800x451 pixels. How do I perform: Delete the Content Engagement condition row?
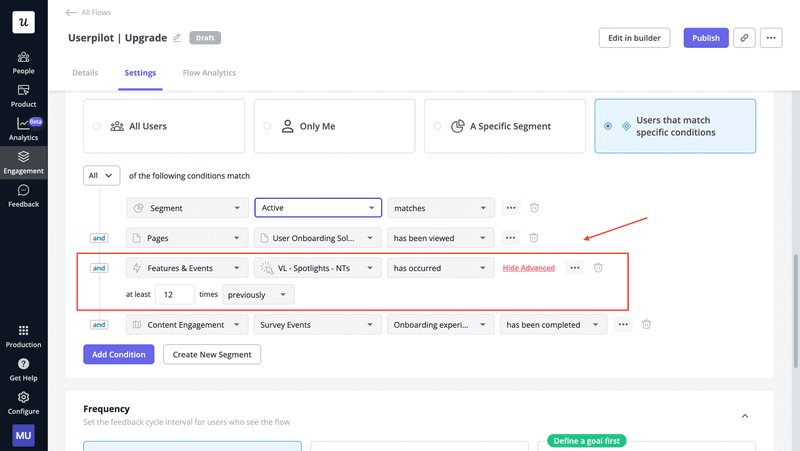(x=646, y=324)
